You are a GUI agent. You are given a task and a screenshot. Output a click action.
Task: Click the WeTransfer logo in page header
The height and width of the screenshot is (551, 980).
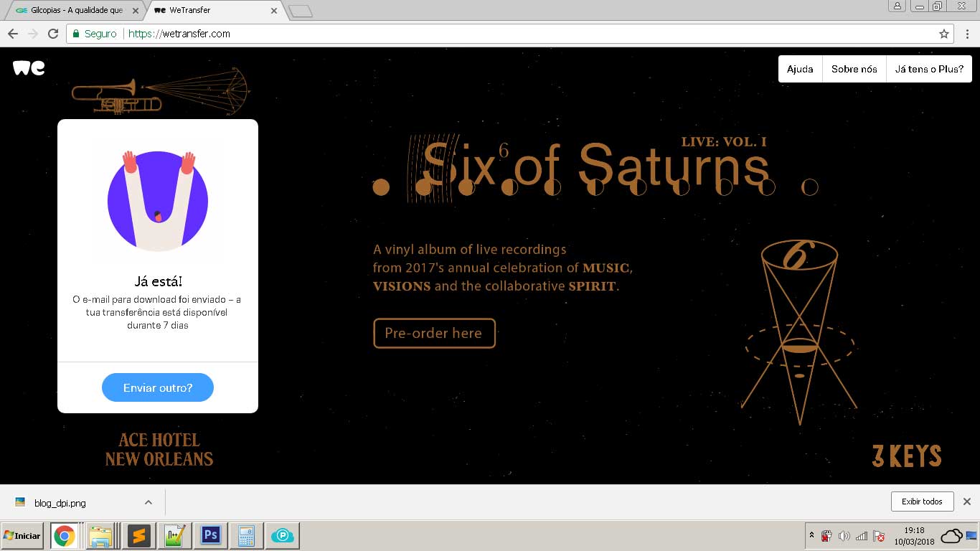click(29, 68)
